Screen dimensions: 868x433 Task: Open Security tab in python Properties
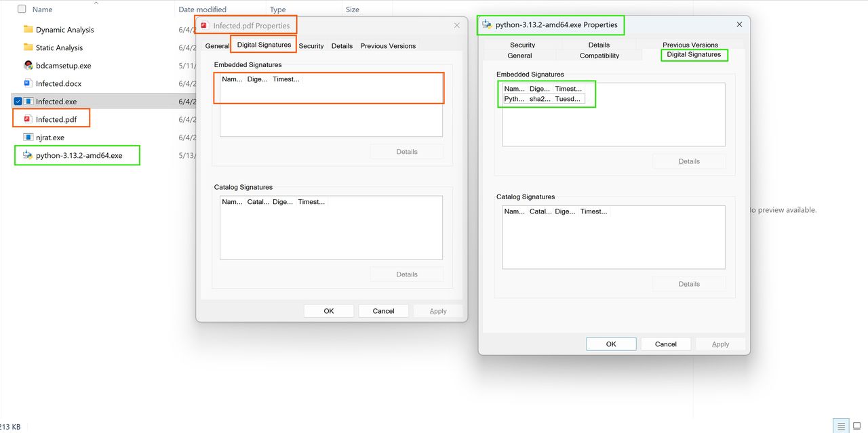522,45
